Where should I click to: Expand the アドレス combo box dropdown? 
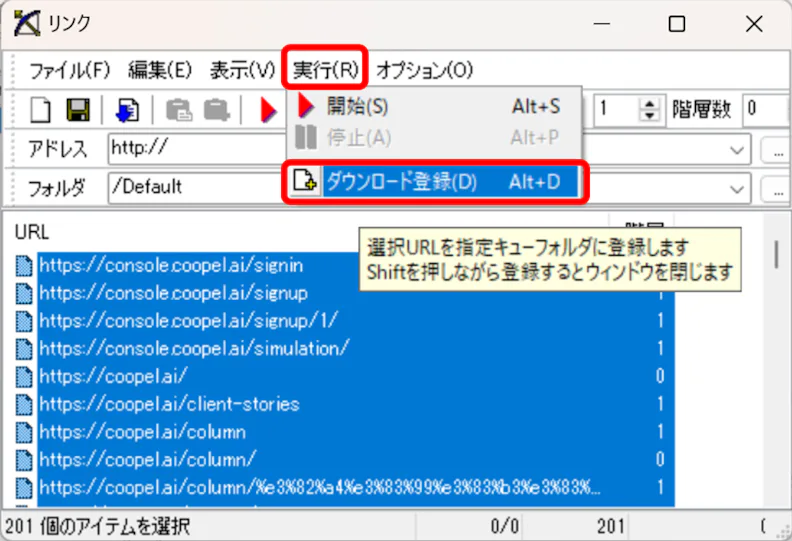(737, 150)
